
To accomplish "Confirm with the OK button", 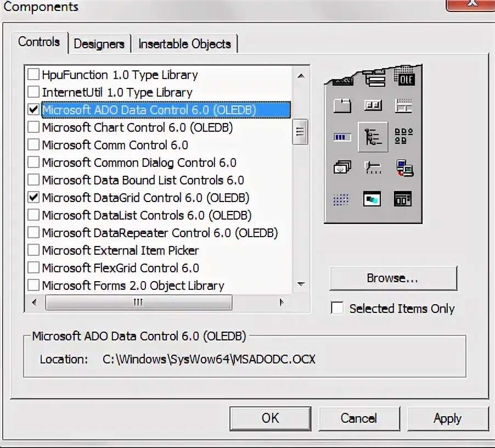I will (270, 418).
